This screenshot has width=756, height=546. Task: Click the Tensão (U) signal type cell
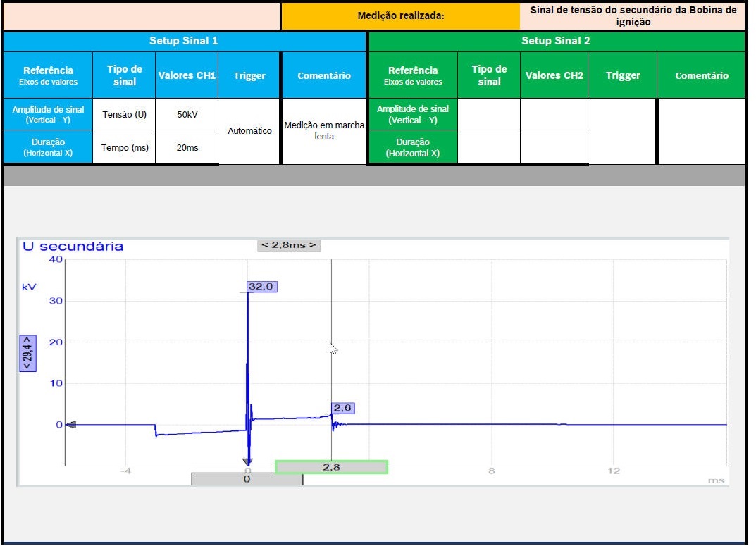125,114
